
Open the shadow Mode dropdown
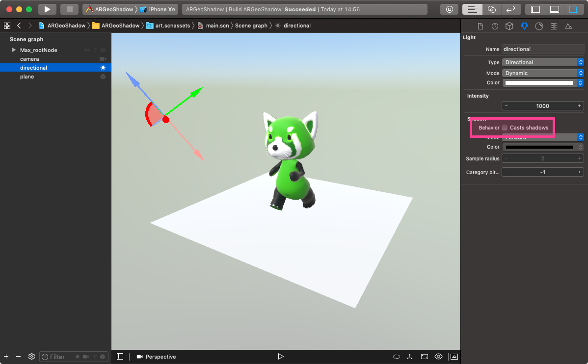(x=543, y=137)
